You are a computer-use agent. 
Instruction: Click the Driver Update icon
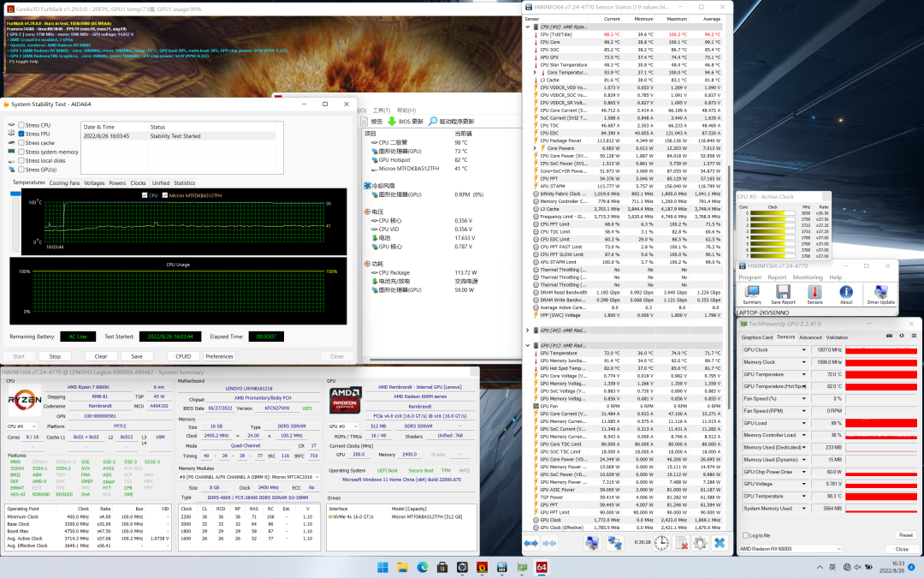(880, 292)
